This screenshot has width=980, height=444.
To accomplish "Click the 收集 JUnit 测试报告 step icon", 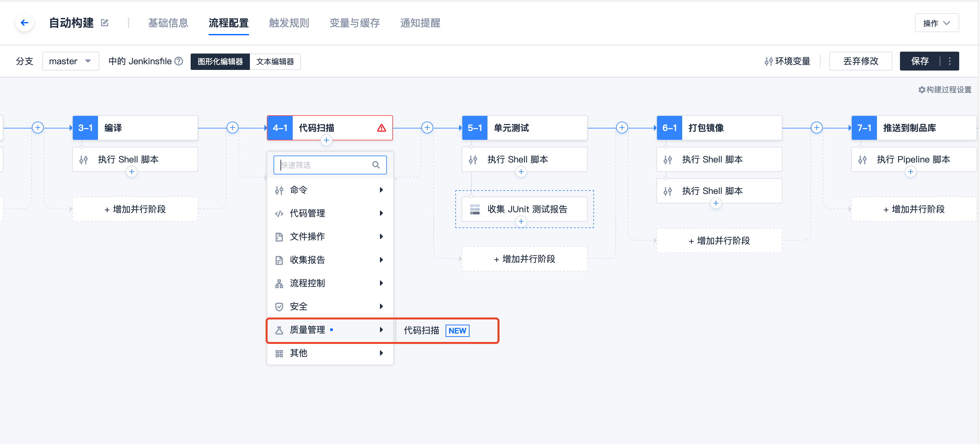I will pos(475,209).
